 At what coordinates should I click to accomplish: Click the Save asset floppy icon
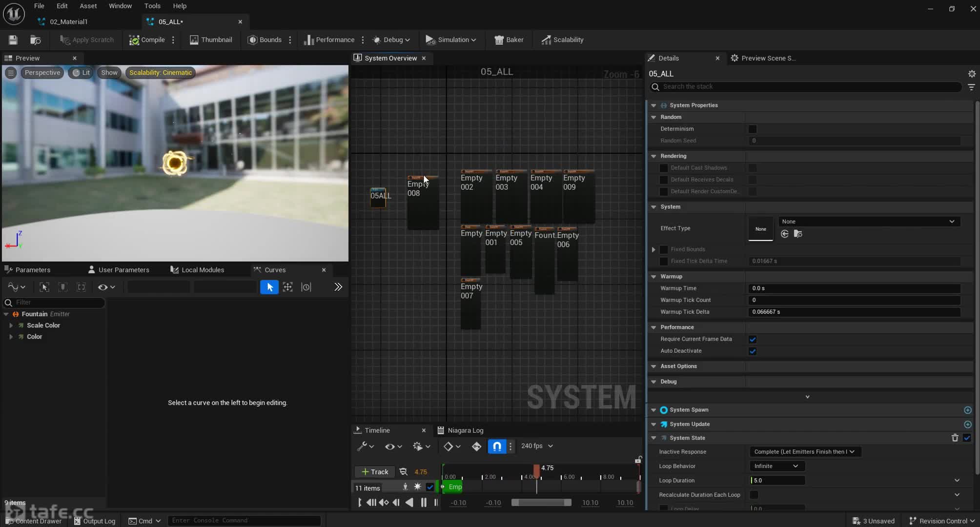(x=13, y=40)
